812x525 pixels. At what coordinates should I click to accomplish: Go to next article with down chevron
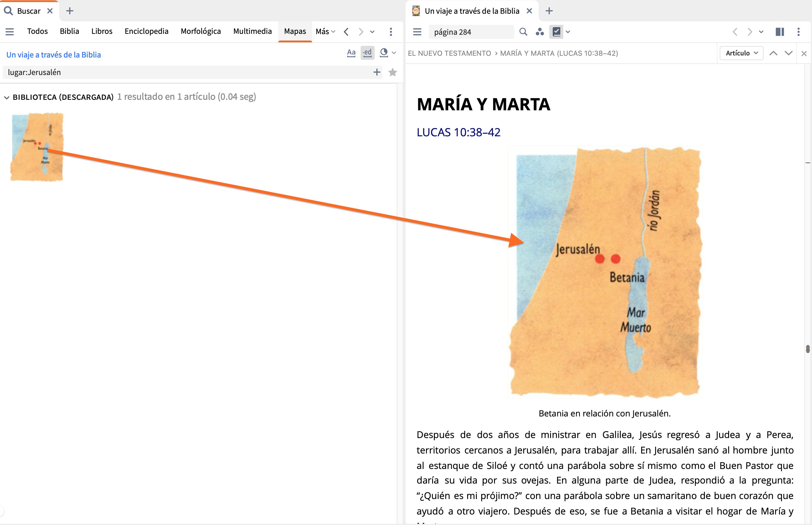tap(788, 53)
